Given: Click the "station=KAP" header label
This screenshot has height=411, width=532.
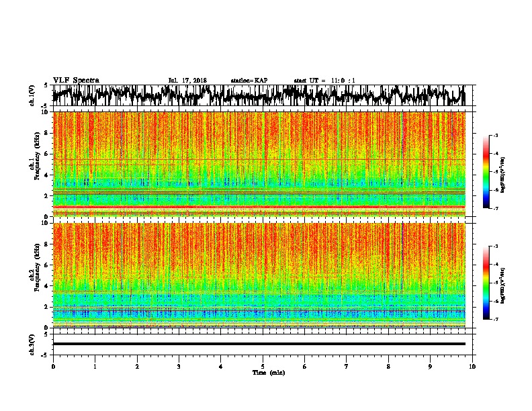Looking at the screenshot, I should click(249, 81).
